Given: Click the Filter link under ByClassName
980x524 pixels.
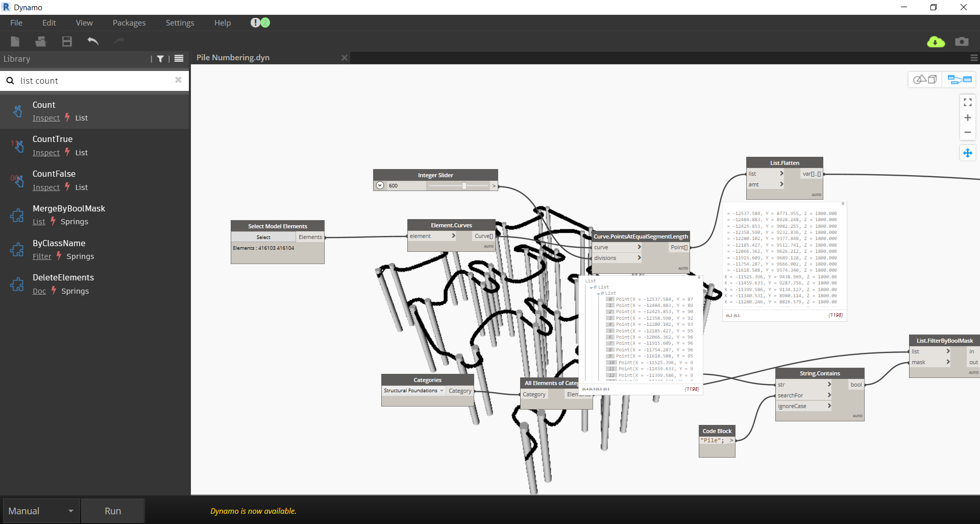Looking at the screenshot, I should pyautogui.click(x=42, y=256).
